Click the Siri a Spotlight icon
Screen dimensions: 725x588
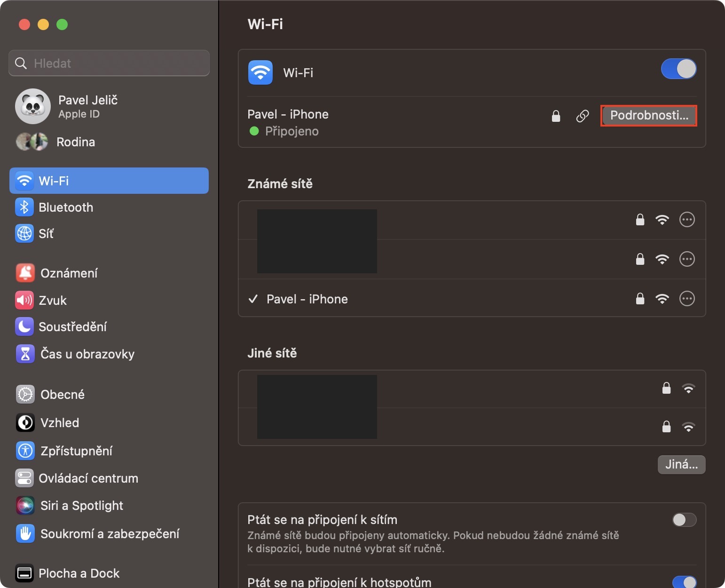(x=25, y=505)
